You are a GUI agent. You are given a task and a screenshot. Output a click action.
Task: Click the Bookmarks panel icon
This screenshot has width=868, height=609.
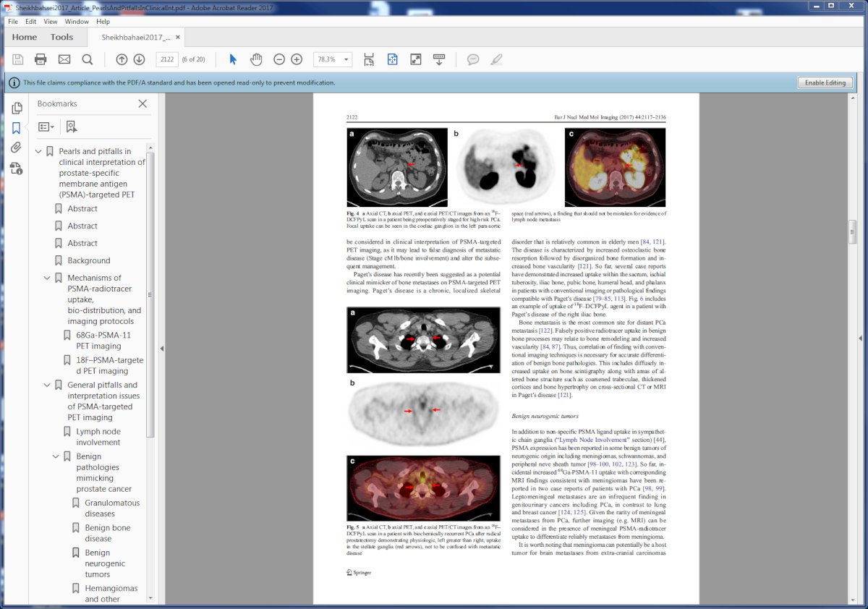(16, 128)
